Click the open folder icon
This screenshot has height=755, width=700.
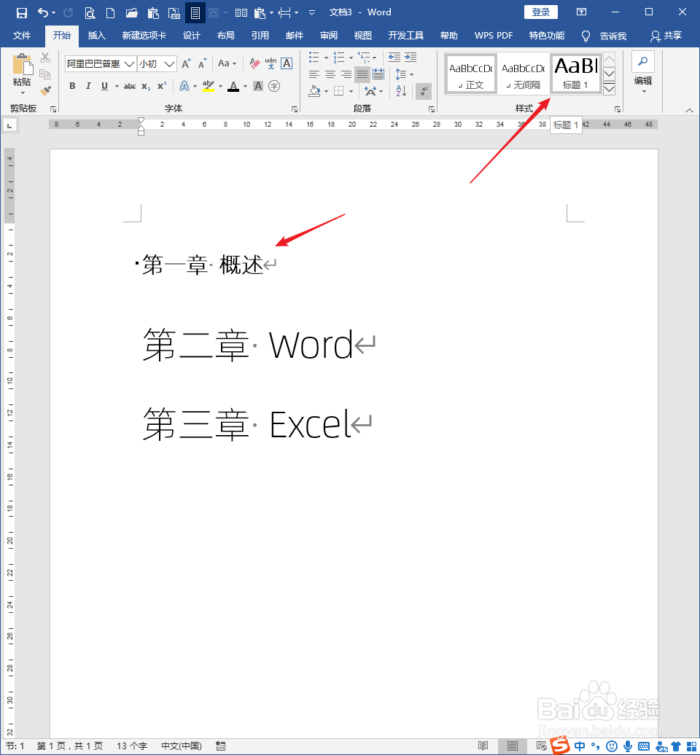point(131,12)
